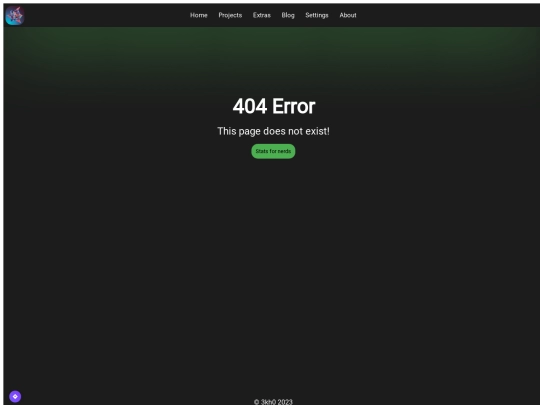Screen dimensions: 540x405
Task: Show Stats for nerds
Action: point(273,151)
